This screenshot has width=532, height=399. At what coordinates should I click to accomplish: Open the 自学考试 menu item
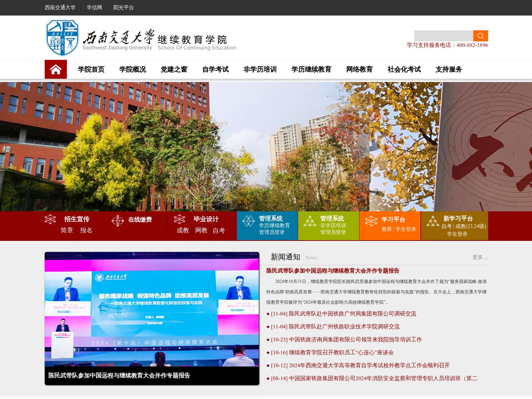coord(215,69)
